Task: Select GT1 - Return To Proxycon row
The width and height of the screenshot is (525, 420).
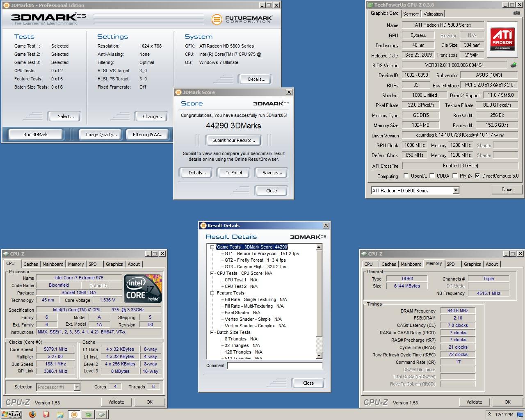Action: pos(262,253)
